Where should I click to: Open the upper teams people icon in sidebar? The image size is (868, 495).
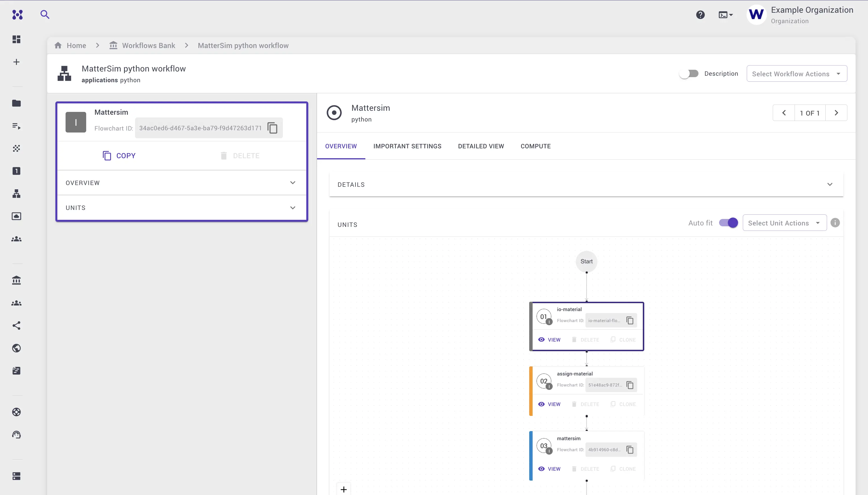[x=16, y=239]
